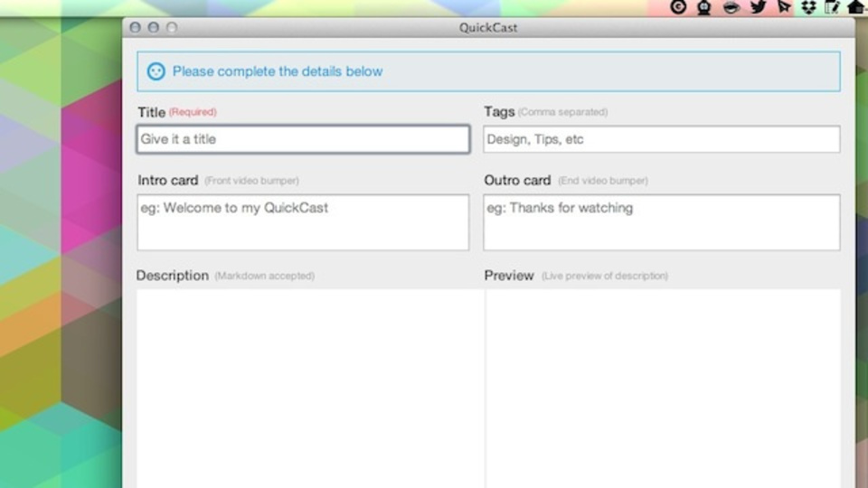Click the smiley icon in info banner
Image resolution: width=868 pixels, height=488 pixels.
pos(156,71)
